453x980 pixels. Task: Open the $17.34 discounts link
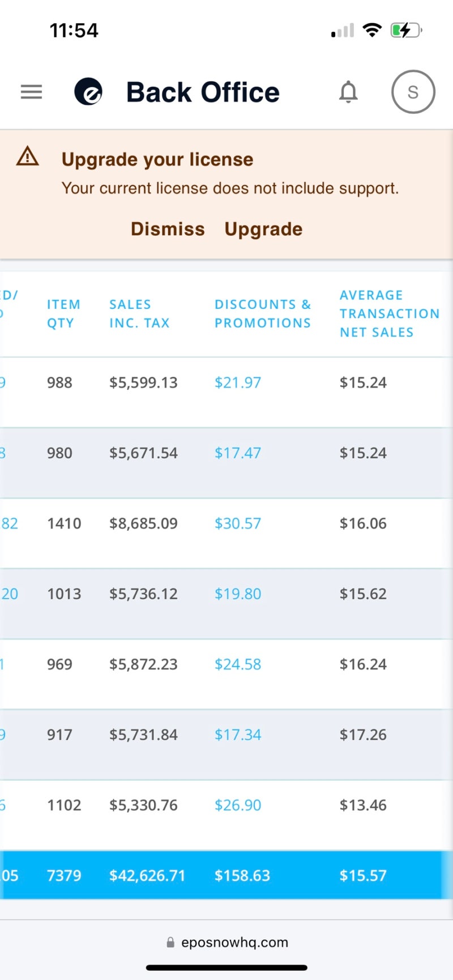238,735
